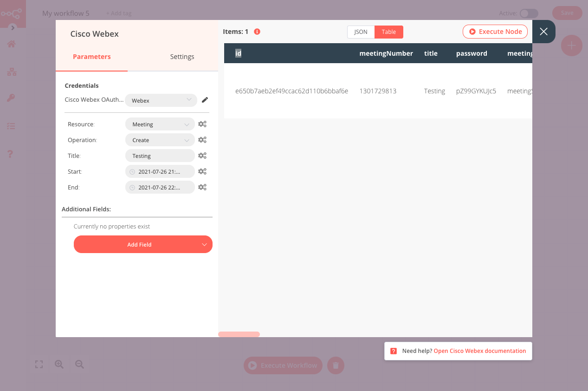Switch to the Settings tab

[182, 57]
